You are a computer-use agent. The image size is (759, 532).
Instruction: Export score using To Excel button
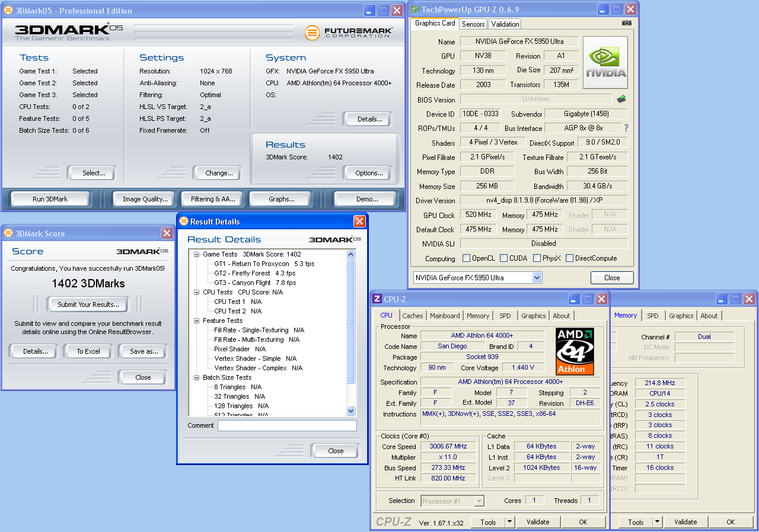pos(88,351)
